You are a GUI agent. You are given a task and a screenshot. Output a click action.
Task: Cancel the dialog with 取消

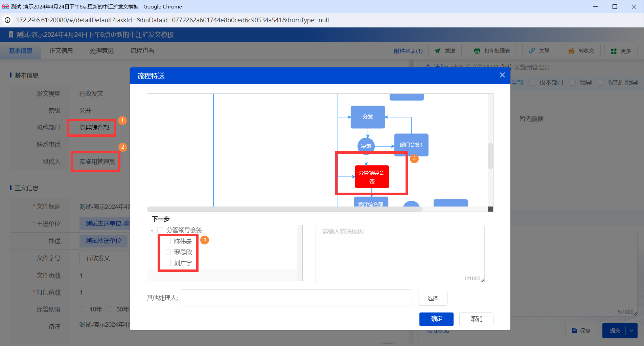click(x=476, y=319)
